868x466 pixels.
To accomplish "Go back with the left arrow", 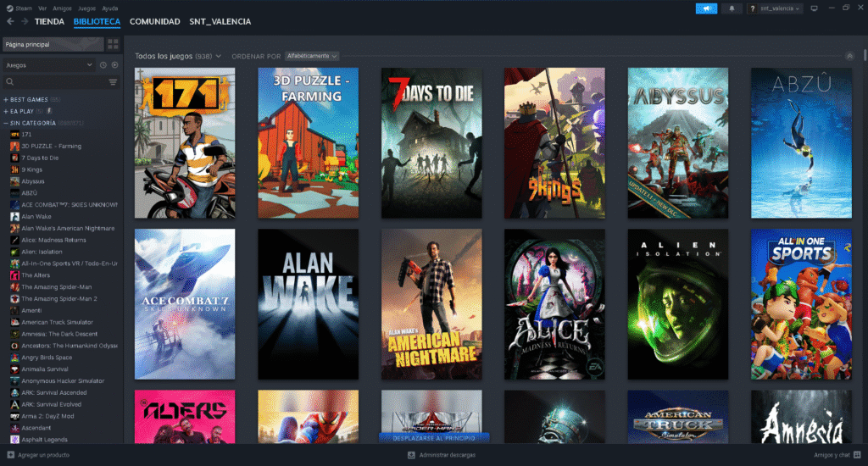I will point(9,21).
